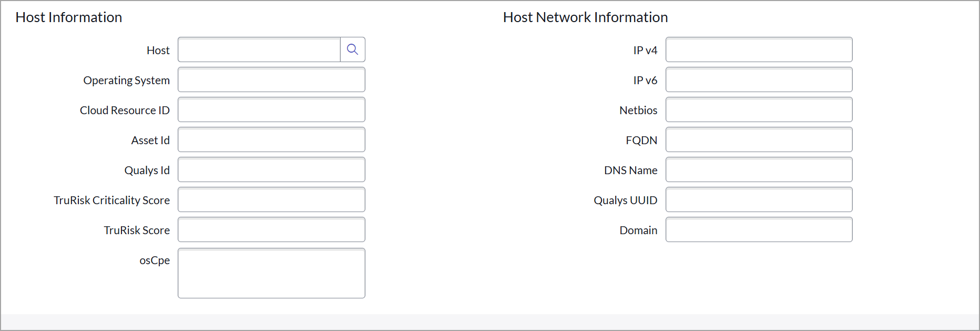Viewport: 980px width, 331px height.
Task: Focus the Host input field
Action: click(x=259, y=49)
